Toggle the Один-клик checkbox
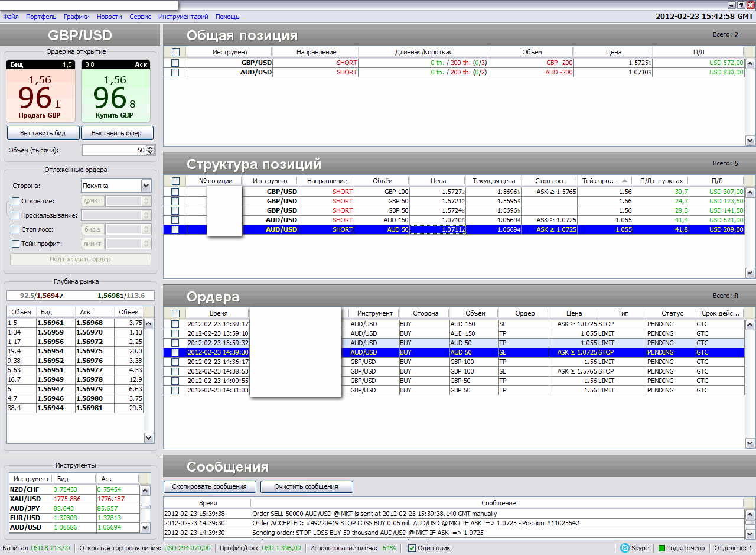This screenshot has width=756, height=555. click(412, 548)
